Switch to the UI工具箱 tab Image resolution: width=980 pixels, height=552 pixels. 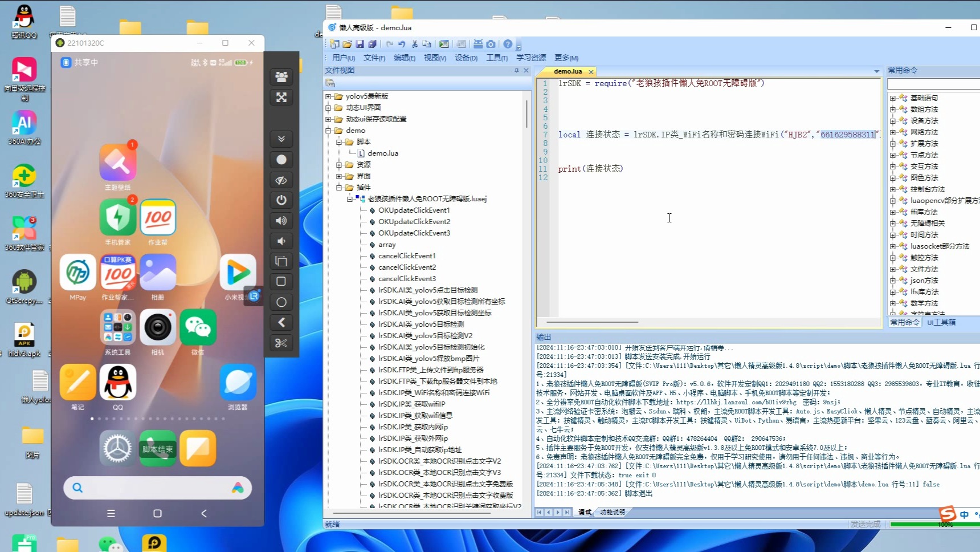coord(942,322)
